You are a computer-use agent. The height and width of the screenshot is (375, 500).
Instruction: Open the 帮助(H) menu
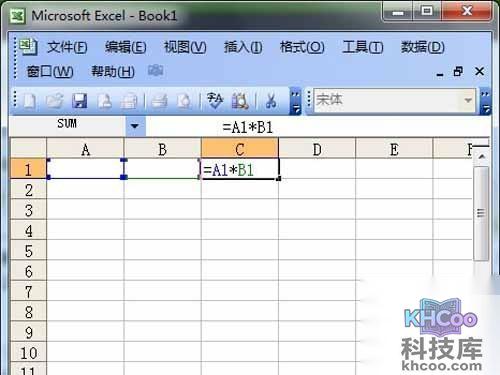(113, 71)
